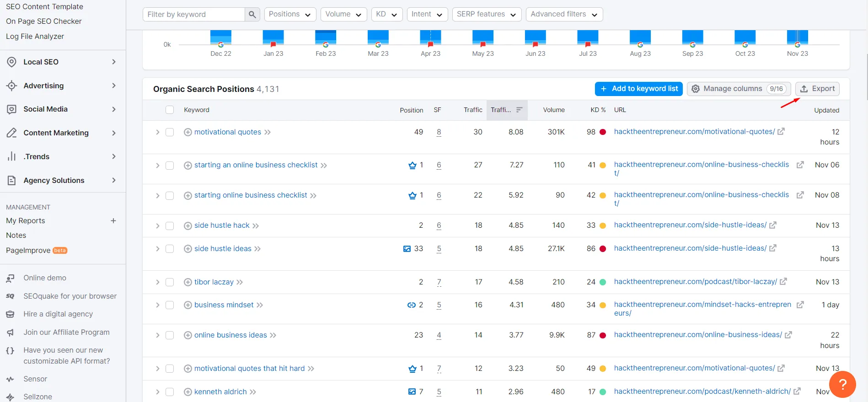Click the Google update marker at Dec 22
Image resolution: width=868 pixels, height=402 pixels.
(x=221, y=45)
